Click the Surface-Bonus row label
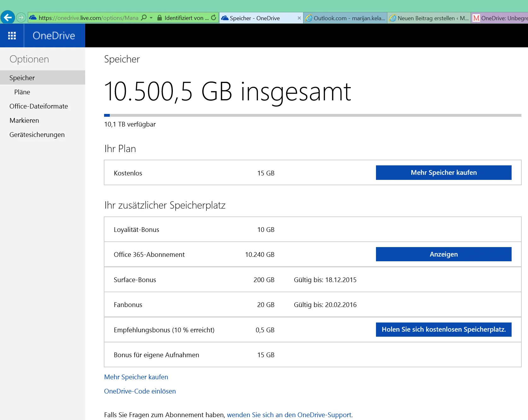This screenshot has height=420, width=528. [x=135, y=280]
